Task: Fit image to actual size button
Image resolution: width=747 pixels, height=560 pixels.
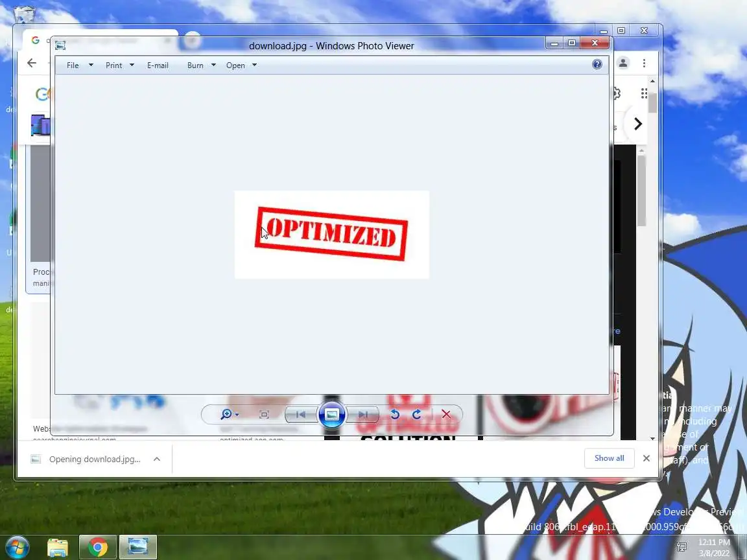Action: coord(264,414)
